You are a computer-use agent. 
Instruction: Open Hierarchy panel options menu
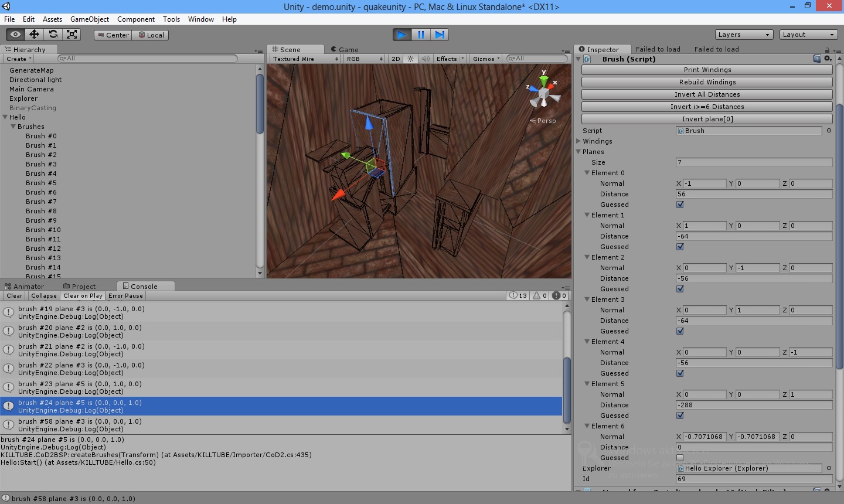258,51
